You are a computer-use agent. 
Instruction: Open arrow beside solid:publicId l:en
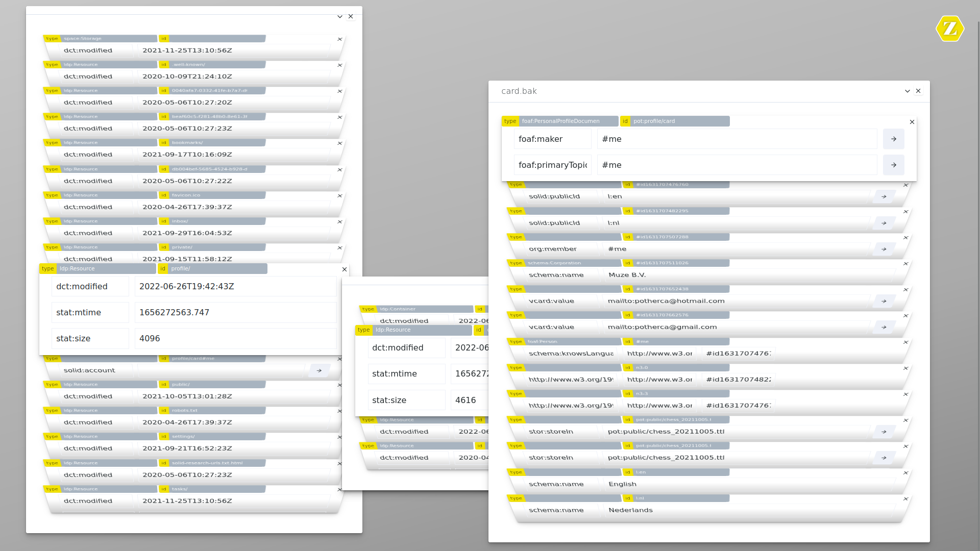[x=884, y=196]
